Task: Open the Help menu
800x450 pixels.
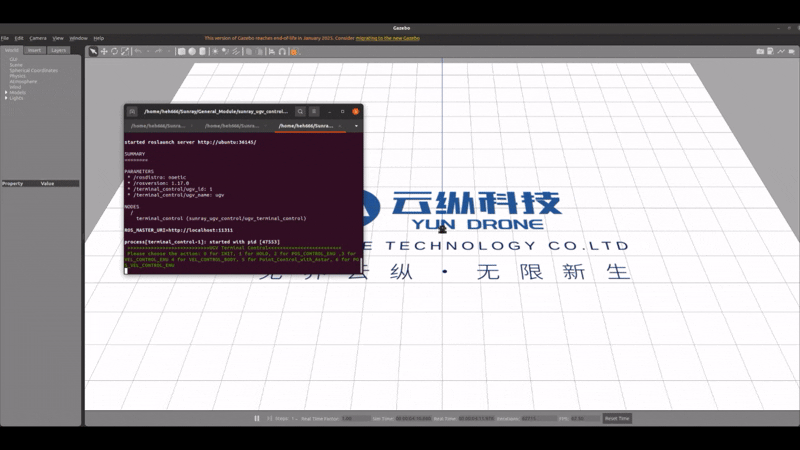Action: [x=98, y=38]
